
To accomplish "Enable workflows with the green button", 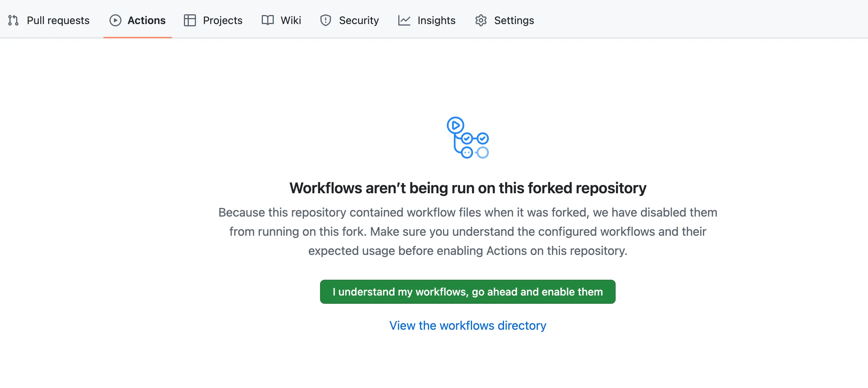I will coord(467,292).
